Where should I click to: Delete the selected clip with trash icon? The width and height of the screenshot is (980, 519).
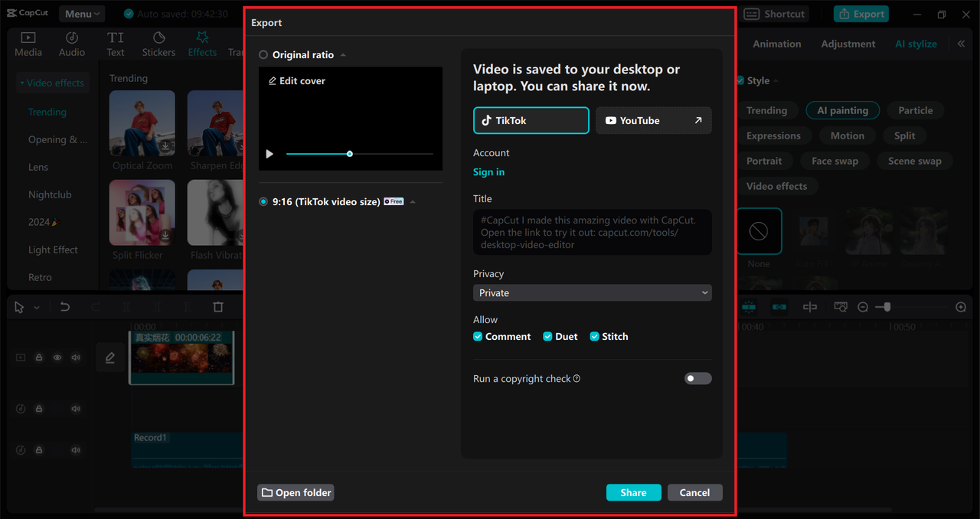tap(218, 307)
